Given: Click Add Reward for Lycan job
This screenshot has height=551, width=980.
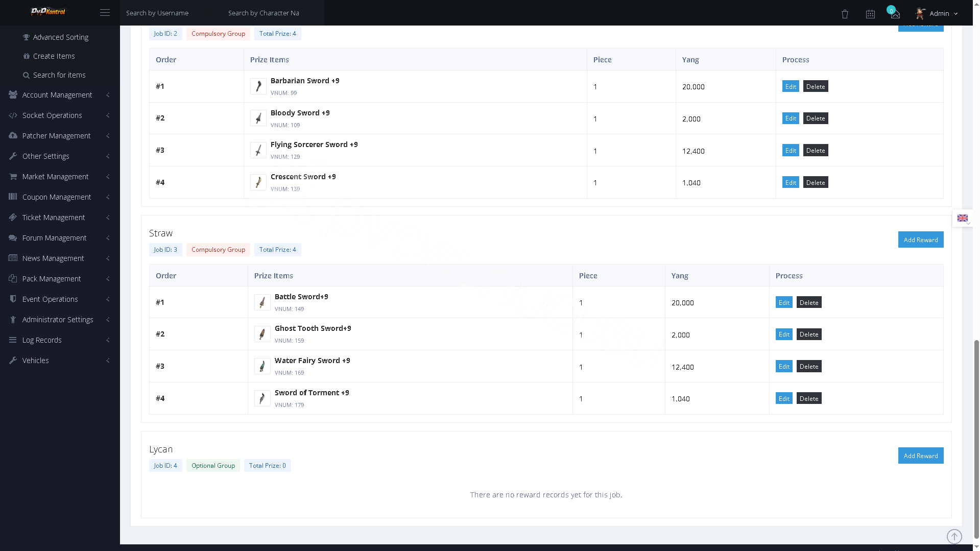Looking at the screenshot, I should (921, 456).
